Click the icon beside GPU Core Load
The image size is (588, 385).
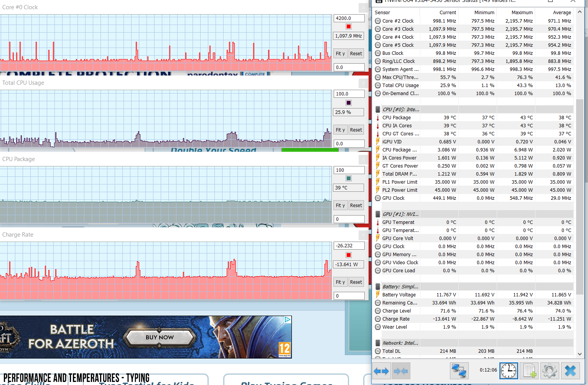click(378, 270)
